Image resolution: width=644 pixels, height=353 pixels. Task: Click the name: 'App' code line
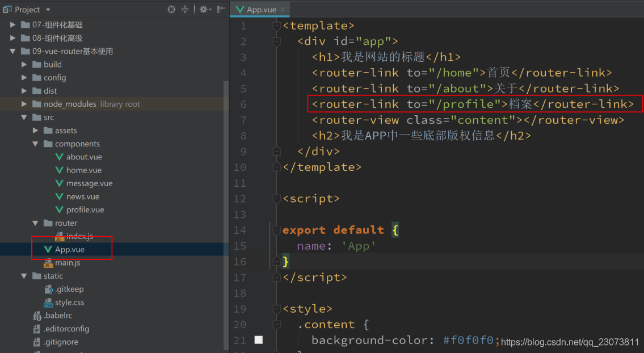click(336, 246)
